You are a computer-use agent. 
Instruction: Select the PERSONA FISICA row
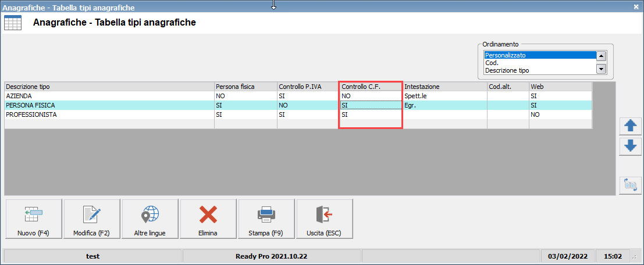coord(298,105)
